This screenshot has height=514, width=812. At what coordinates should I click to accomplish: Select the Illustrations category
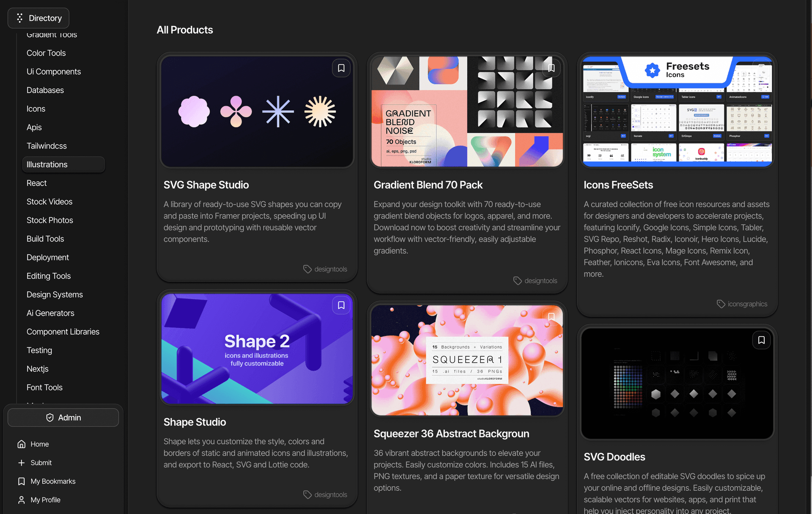click(x=47, y=165)
